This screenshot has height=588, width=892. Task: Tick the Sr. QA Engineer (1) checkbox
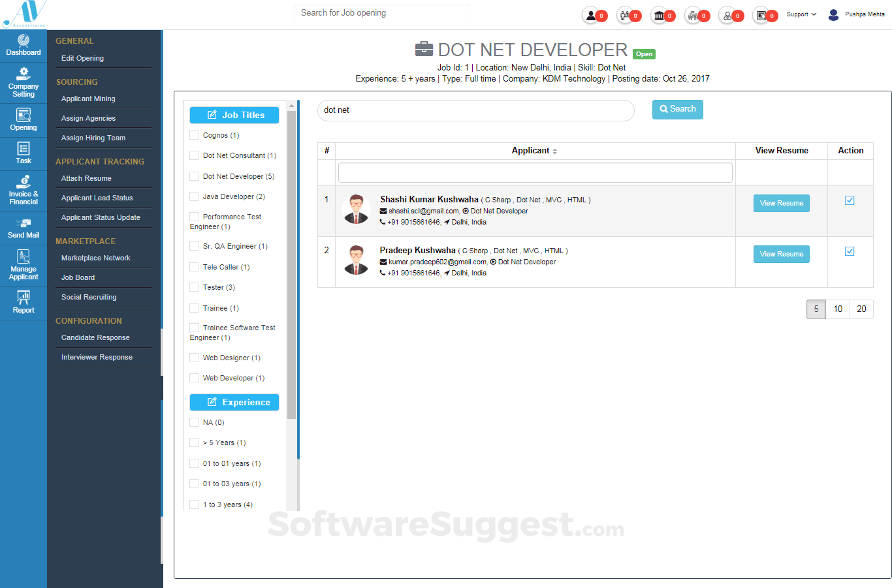tap(194, 246)
